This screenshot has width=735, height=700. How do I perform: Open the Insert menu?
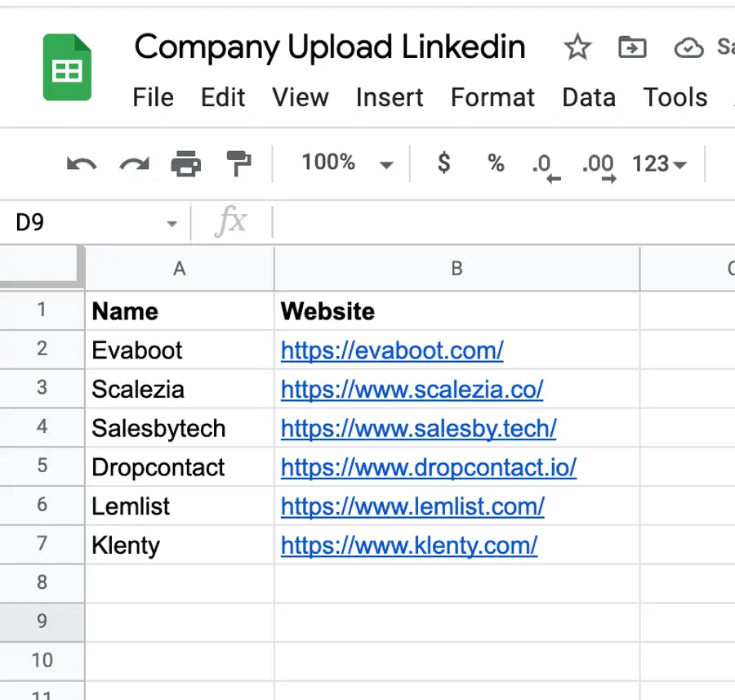pos(390,97)
